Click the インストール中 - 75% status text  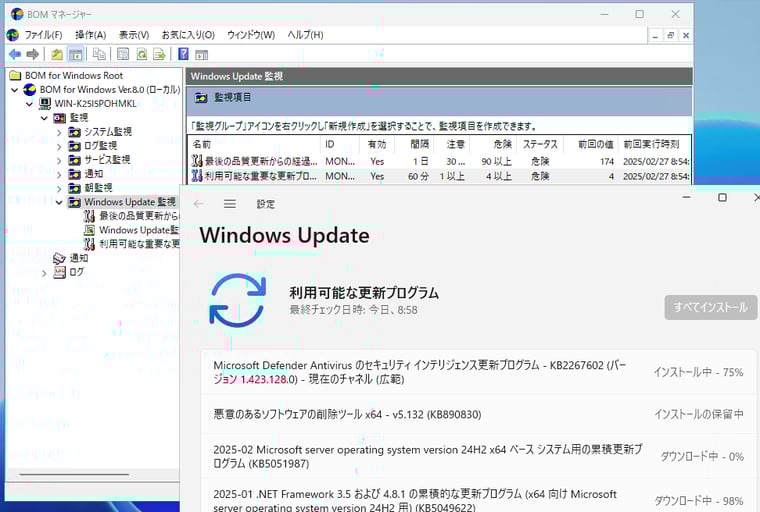(698, 372)
